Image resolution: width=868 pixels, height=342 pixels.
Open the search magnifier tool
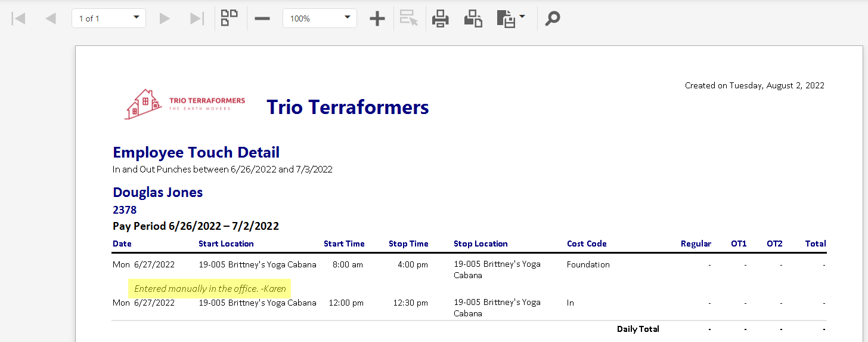coord(553,19)
